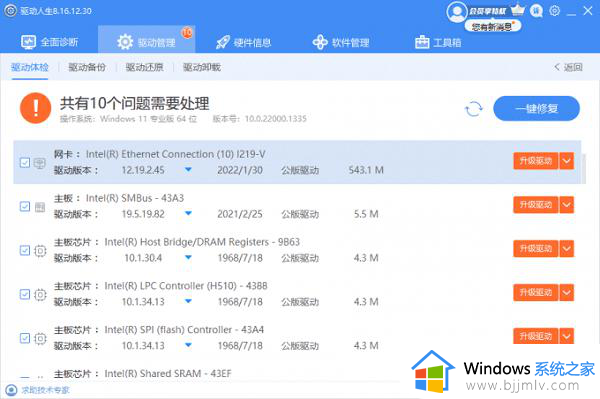Click the 全面诊断 monitor icon
The image size is (600, 399).
[x=28, y=42]
